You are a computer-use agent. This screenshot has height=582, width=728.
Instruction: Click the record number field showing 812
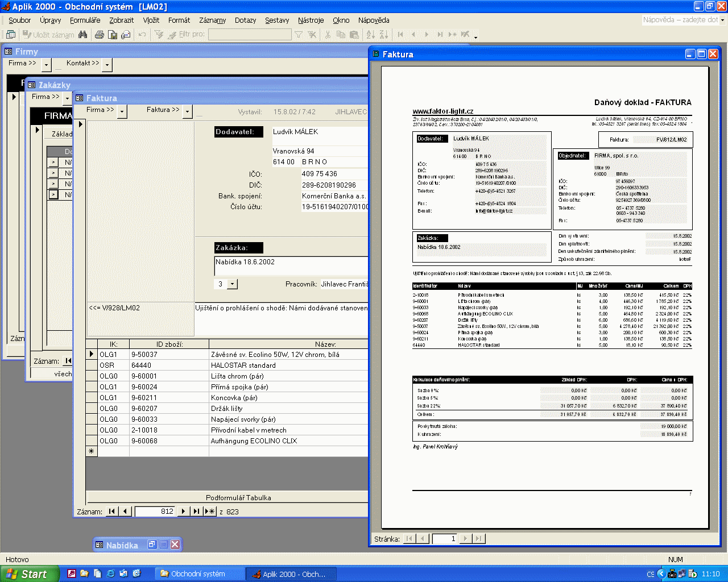[x=155, y=512]
